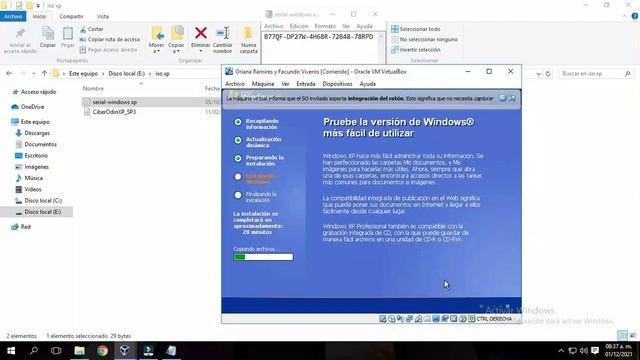Viewport: 640px width, 360px height.
Task: Show hidden system tray icons
Action: 561,351
